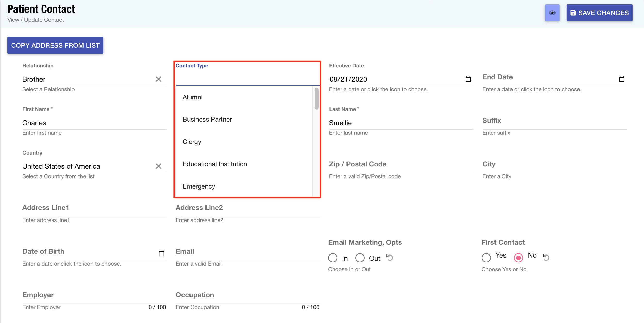
Task: Click the eye preview icon button
Action: pos(552,13)
